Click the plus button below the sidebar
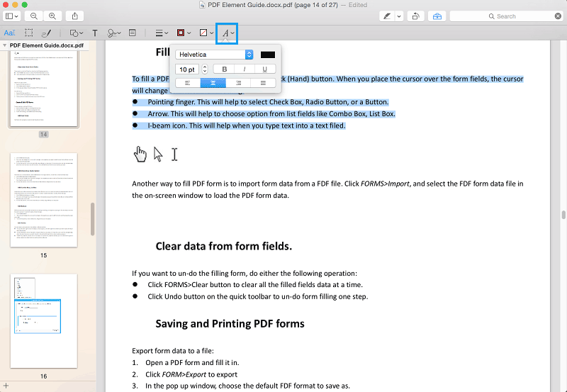The image size is (567, 392). point(6,386)
